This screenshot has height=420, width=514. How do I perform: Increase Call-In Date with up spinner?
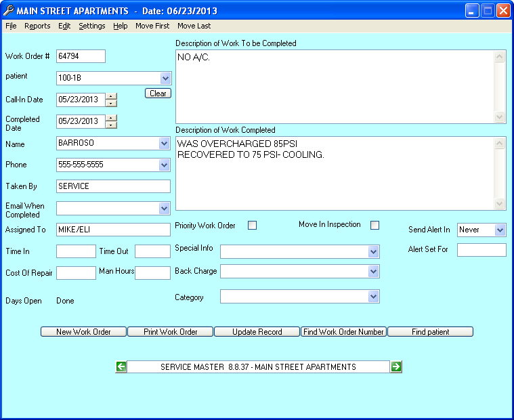point(112,97)
